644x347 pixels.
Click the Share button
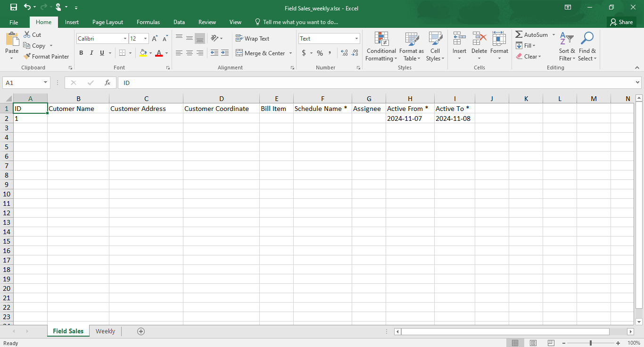[x=621, y=22]
